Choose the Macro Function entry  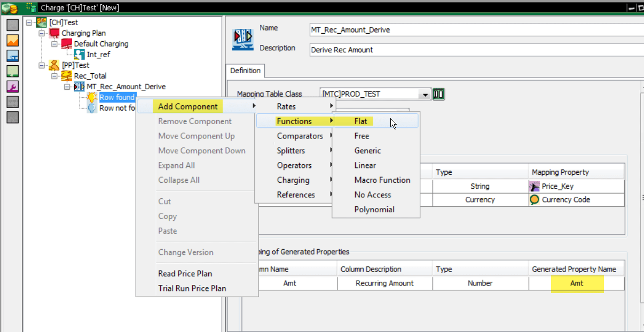[x=376, y=180]
